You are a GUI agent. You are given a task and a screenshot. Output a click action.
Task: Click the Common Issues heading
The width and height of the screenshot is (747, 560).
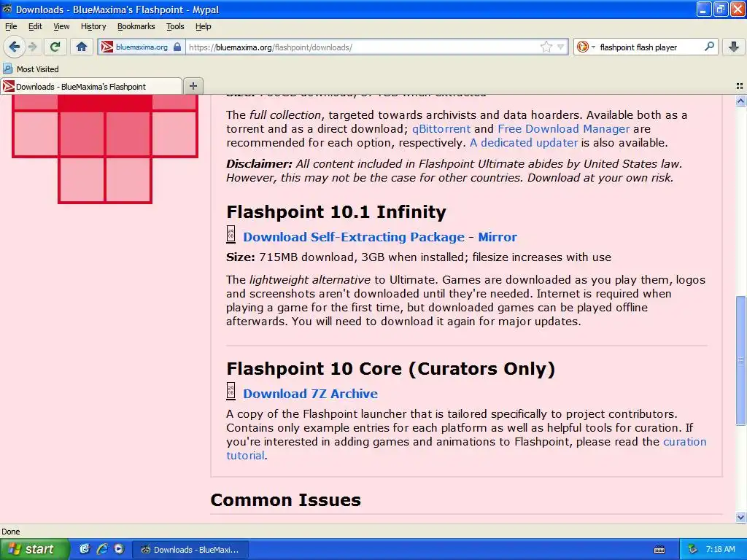tap(285, 499)
